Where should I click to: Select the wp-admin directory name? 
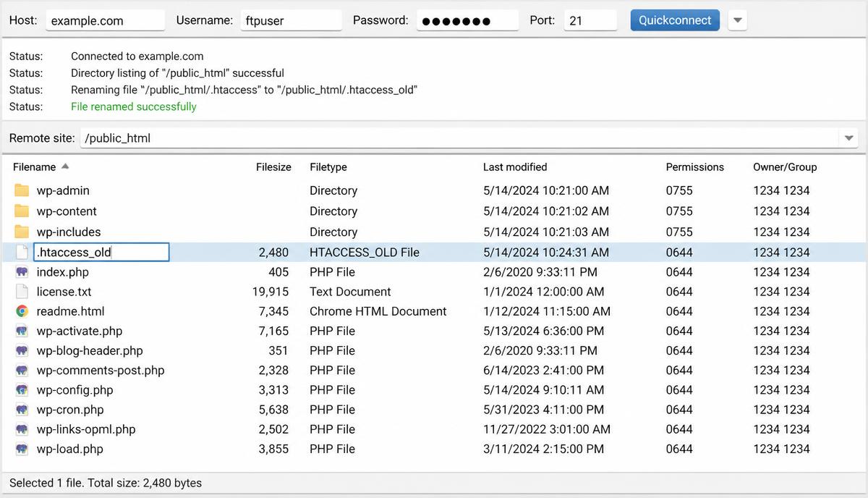[63, 190]
